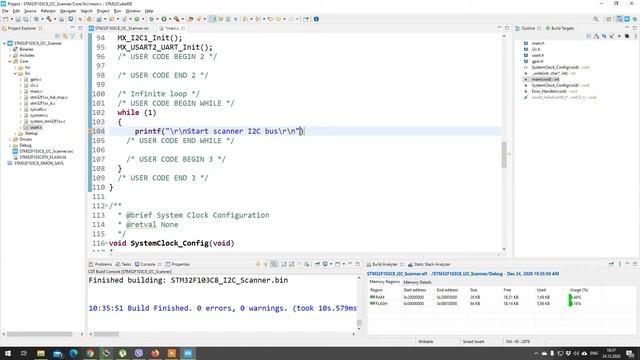Expand the Includes folder
This screenshot has width=640, height=360.
point(10,55)
